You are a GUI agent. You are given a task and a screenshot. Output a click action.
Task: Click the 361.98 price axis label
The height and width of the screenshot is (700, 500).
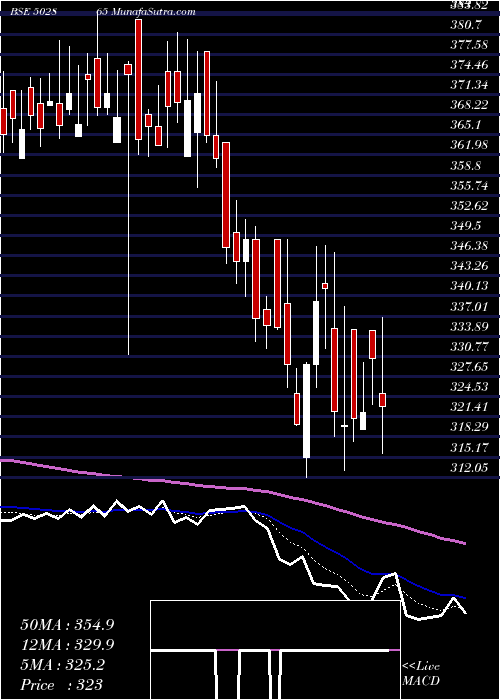point(469,145)
